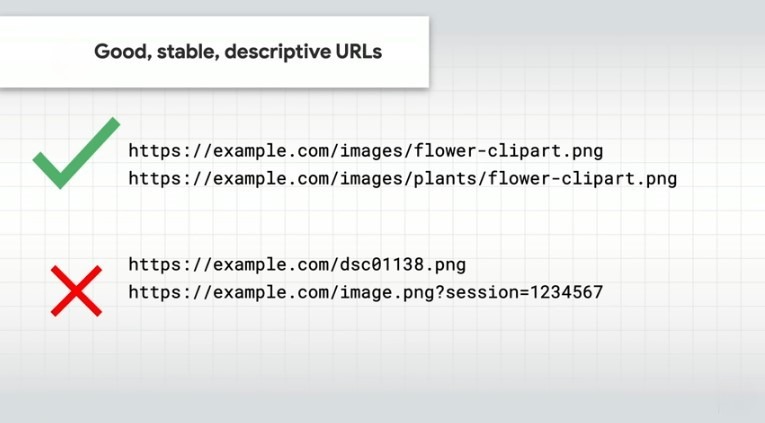Open the images/plants/flower-clipart.png URL
Viewport: 765px width, 423px height.
(402, 180)
